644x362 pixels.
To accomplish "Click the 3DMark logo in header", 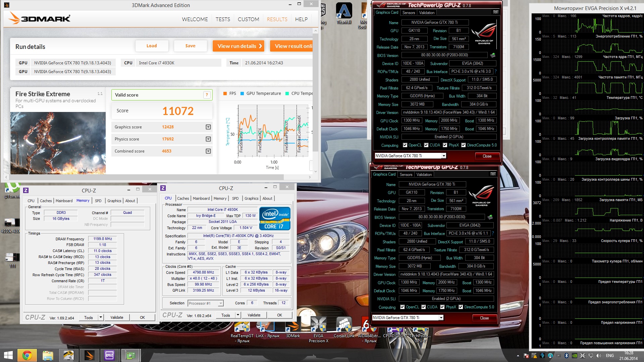I will point(39,18).
